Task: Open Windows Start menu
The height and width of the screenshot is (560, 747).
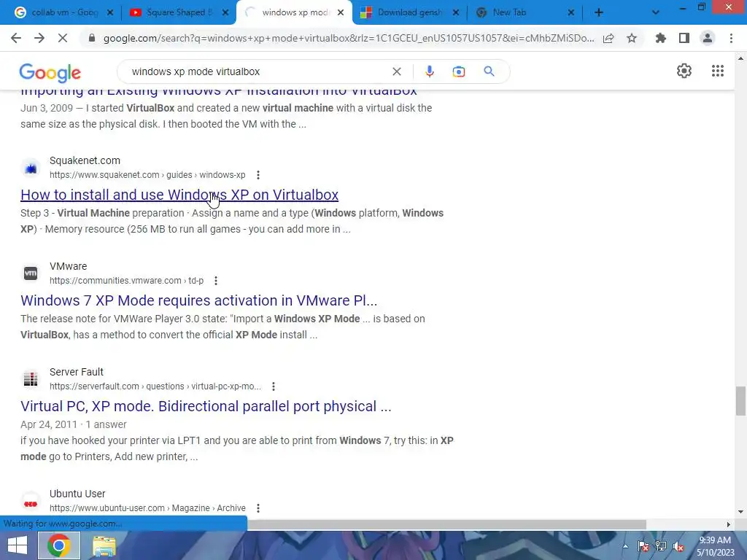Action: [x=18, y=545]
